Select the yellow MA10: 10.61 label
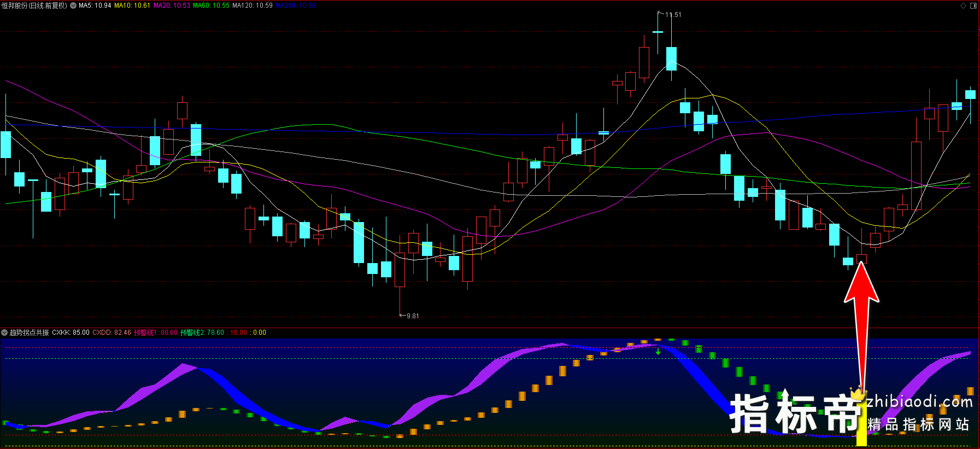Viewport: 980px width, 449px height. pos(132,5)
